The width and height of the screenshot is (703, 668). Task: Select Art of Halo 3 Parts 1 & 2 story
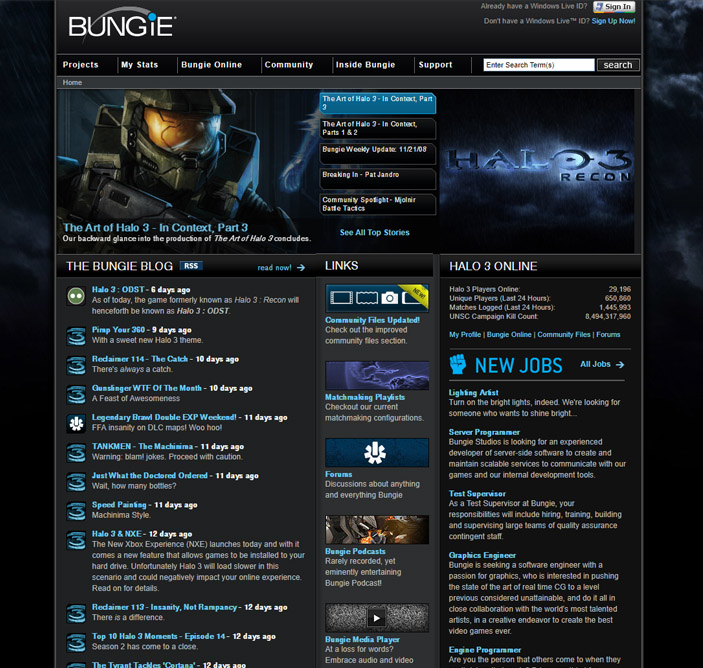[378, 128]
